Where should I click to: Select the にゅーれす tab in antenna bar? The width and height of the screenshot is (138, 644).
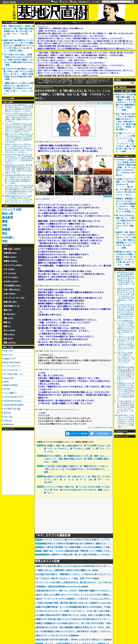click(x=43, y=23)
